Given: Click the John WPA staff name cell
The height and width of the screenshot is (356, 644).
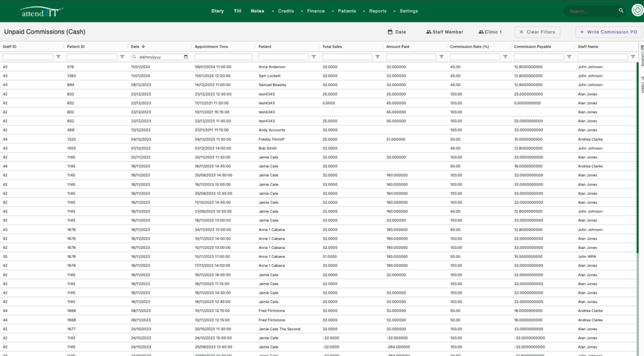Looking at the screenshot, I should pos(587,257).
